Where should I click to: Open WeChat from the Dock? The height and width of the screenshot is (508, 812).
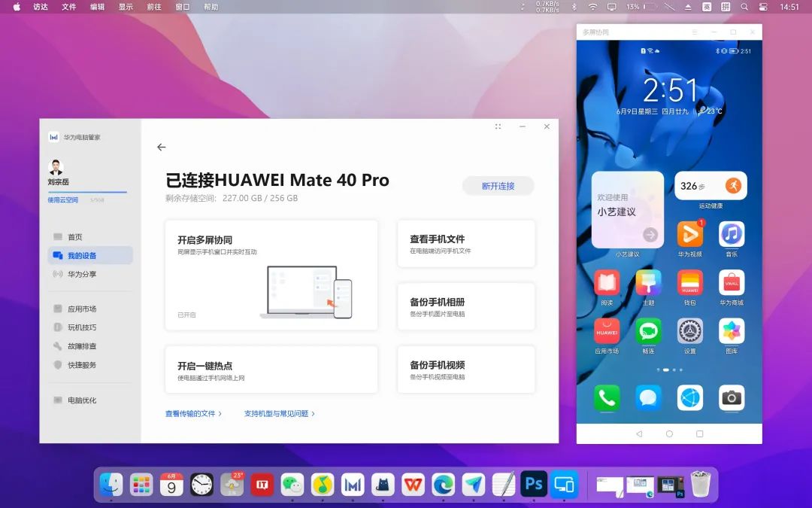(292, 485)
